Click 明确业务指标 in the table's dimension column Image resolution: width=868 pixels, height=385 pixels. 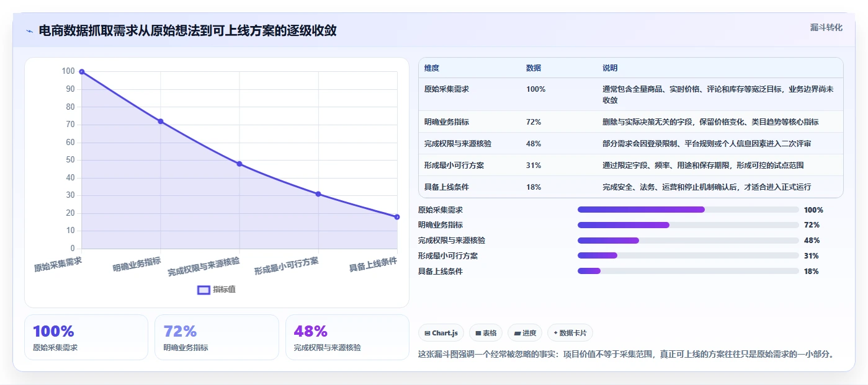pyautogui.click(x=447, y=122)
